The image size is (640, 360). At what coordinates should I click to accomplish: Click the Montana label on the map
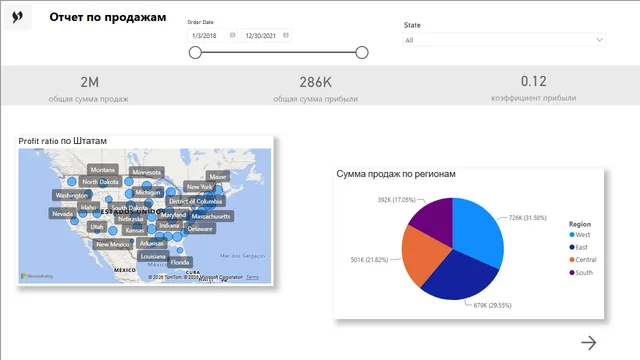pyautogui.click(x=102, y=170)
